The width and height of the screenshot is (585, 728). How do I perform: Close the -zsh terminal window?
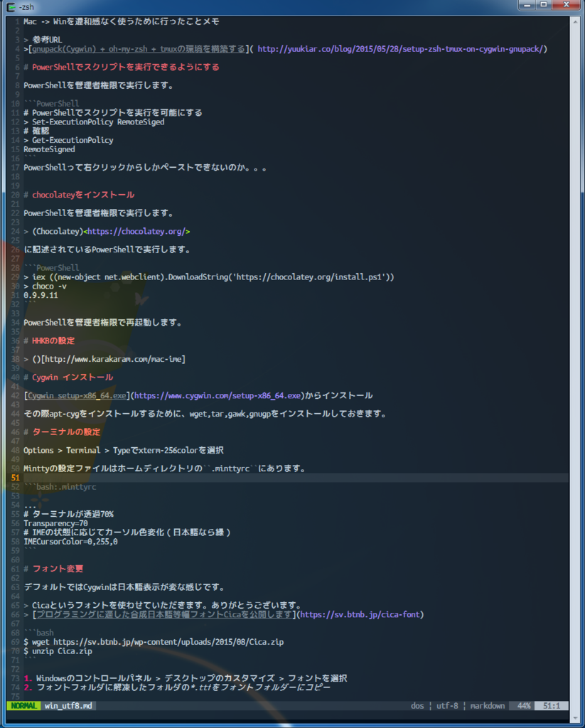click(566, 5)
